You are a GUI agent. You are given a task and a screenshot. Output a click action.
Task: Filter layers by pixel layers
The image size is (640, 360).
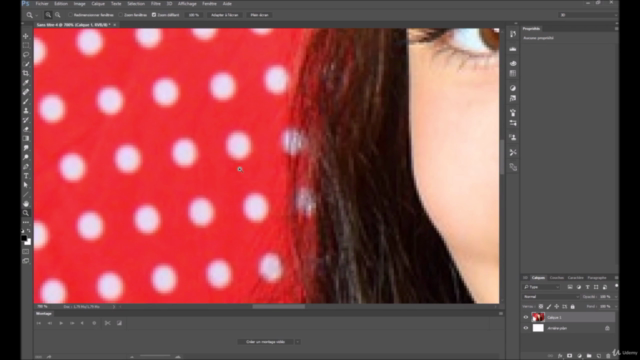coord(570,287)
